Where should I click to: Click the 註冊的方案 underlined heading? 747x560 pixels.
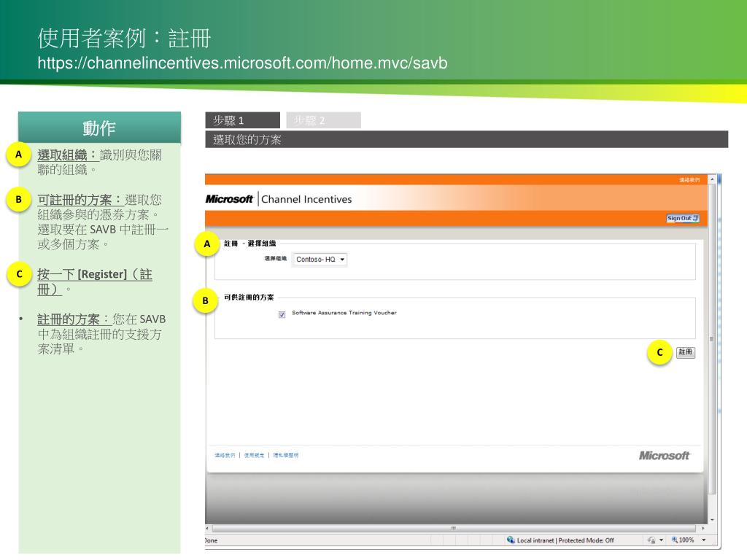tap(74, 319)
